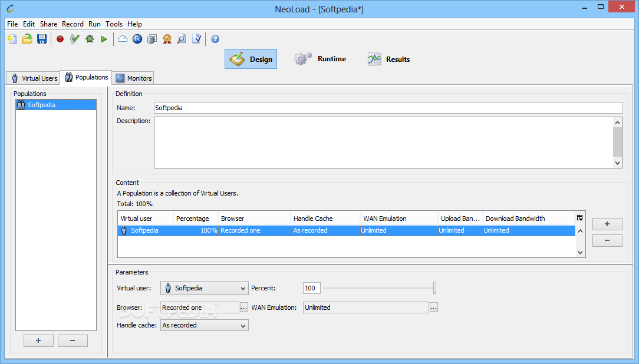The width and height of the screenshot is (639, 364).
Task: Select the Populations tab
Action: (x=86, y=77)
